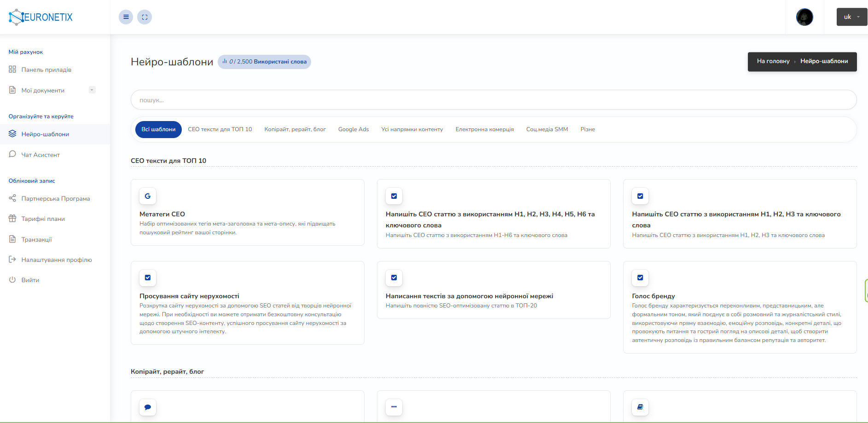
Task: Click Вийти to log out
Action: point(30,280)
